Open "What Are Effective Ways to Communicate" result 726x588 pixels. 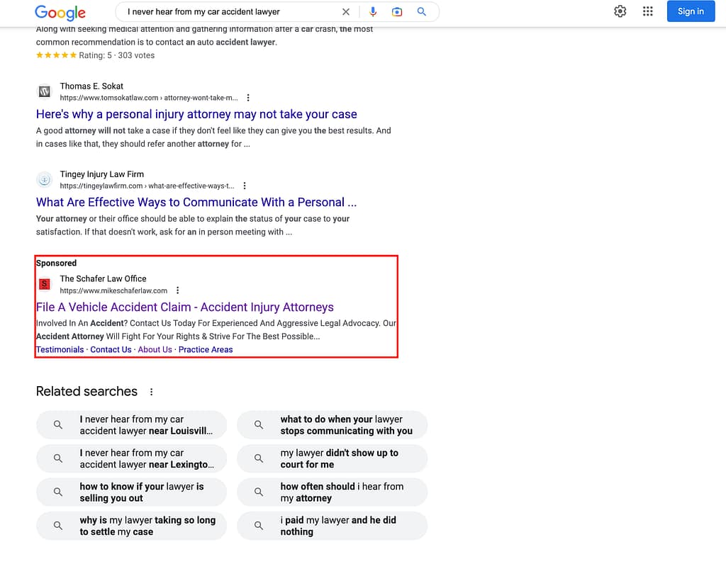196,202
